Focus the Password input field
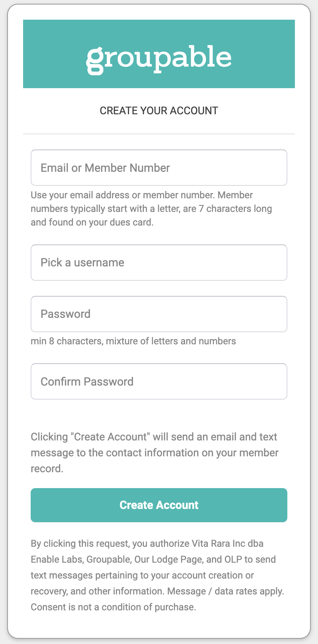Image resolution: width=318 pixels, height=644 pixels. pos(159,314)
